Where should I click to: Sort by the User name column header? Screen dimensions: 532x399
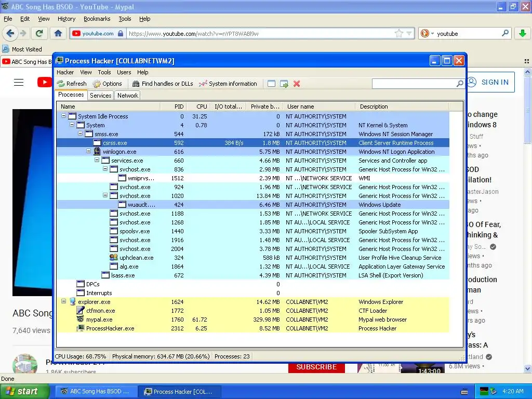(x=319, y=107)
